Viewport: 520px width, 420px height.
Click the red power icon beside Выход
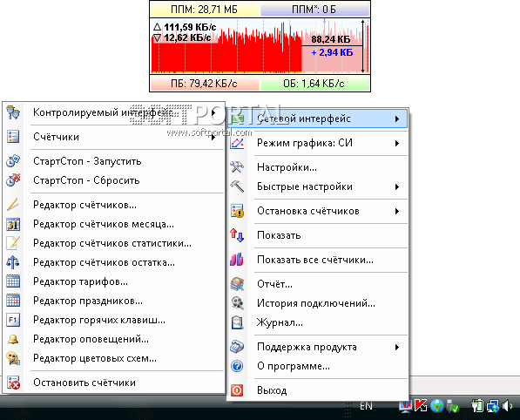click(237, 390)
